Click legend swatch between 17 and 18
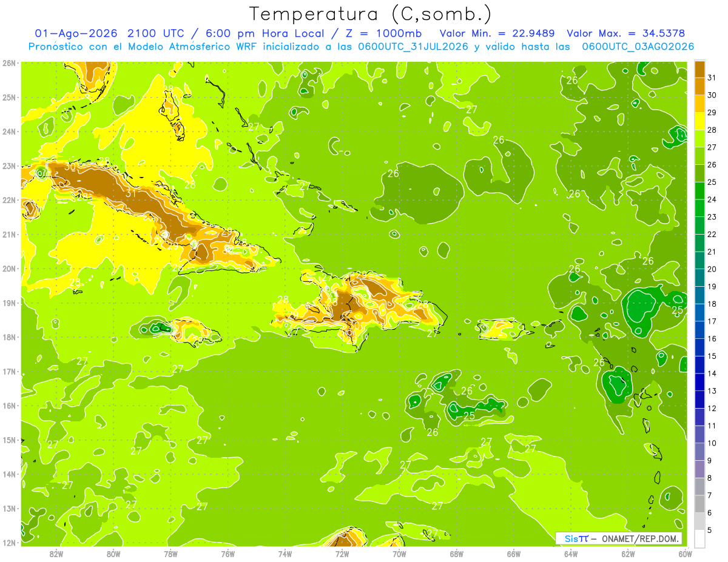This screenshot has height=562, width=728. pyautogui.click(x=699, y=312)
